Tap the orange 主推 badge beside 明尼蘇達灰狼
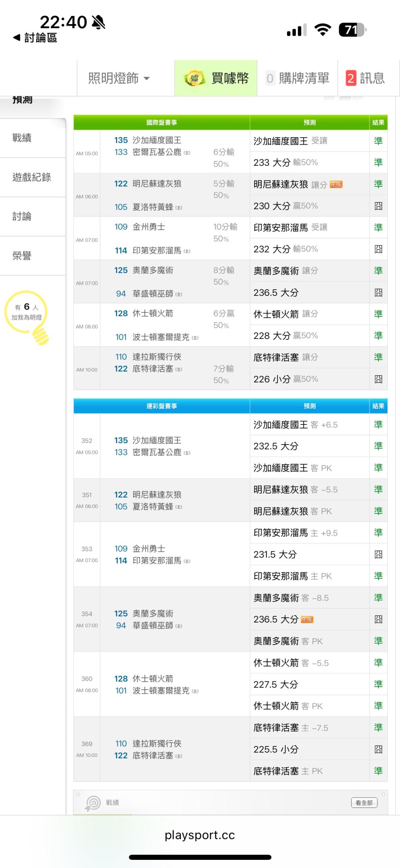The width and height of the screenshot is (400, 868). 336,185
